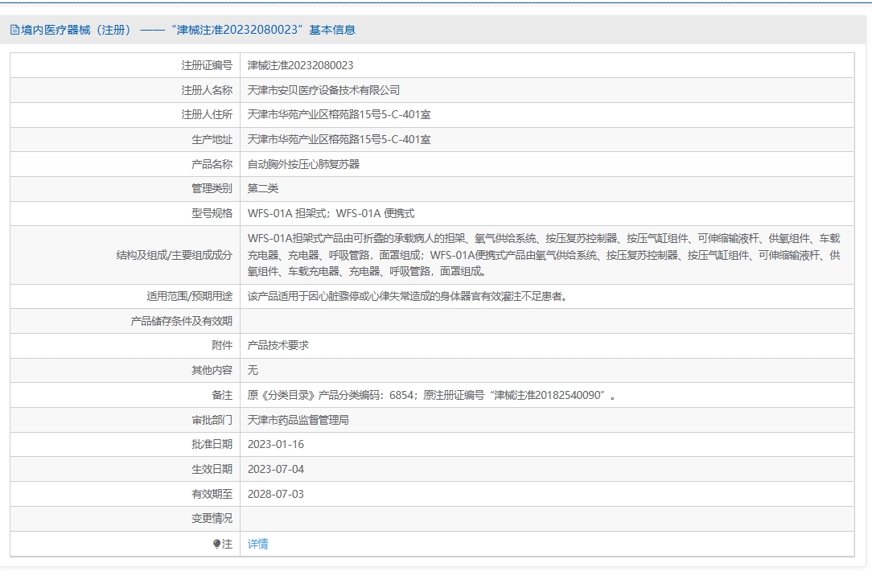Select the 适用范围 description text

point(408,297)
